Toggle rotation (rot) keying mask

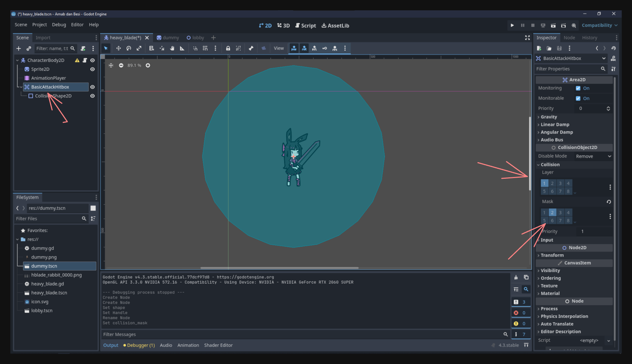tap(304, 48)
